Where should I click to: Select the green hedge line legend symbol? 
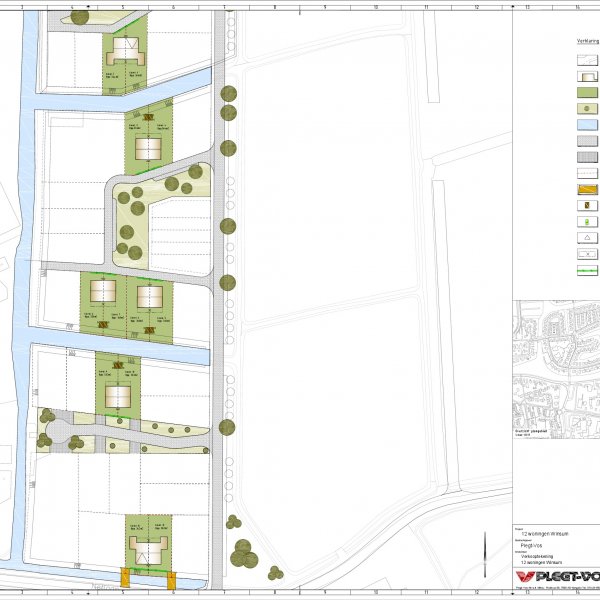pyautogui.click(x=587, y=270)
